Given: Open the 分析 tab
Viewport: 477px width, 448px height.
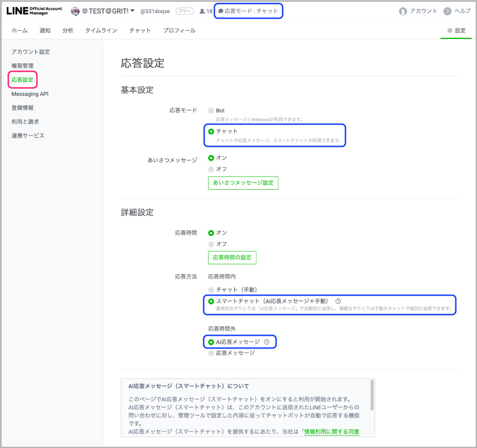Looking at the screenshot, I should pos(68,31).
